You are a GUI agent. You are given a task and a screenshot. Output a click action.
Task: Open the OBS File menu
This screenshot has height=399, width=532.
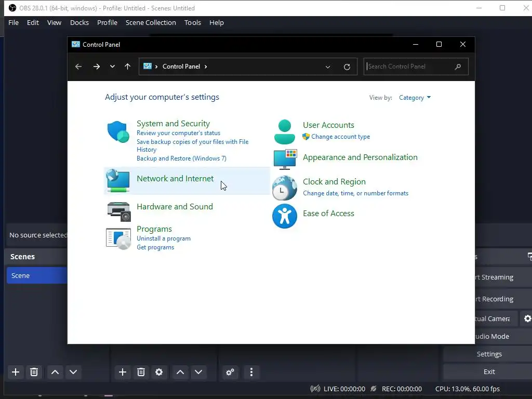point(14,23)
